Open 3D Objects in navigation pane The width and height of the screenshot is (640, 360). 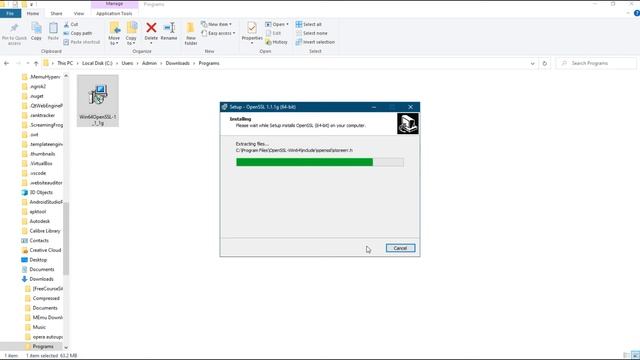tap(41, 192)
